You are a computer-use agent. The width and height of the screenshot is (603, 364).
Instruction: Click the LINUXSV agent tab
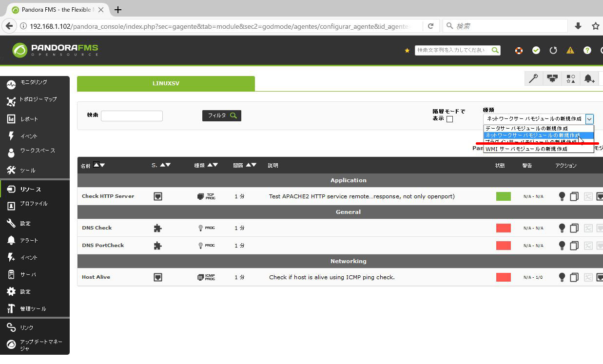point(166,83)
